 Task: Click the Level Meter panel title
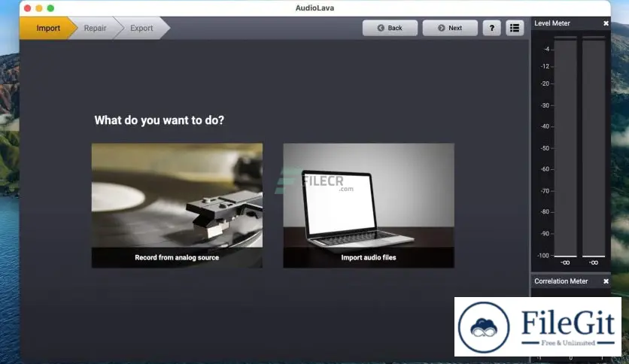(552, 23)
